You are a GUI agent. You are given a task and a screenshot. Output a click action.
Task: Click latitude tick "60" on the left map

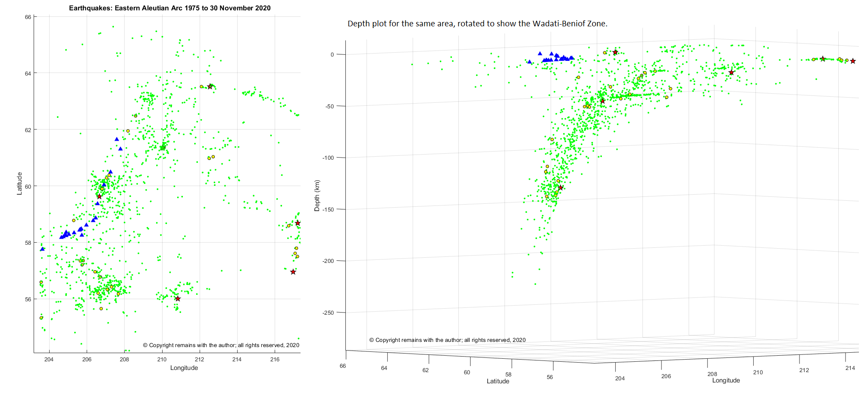(x=28, y=186)
